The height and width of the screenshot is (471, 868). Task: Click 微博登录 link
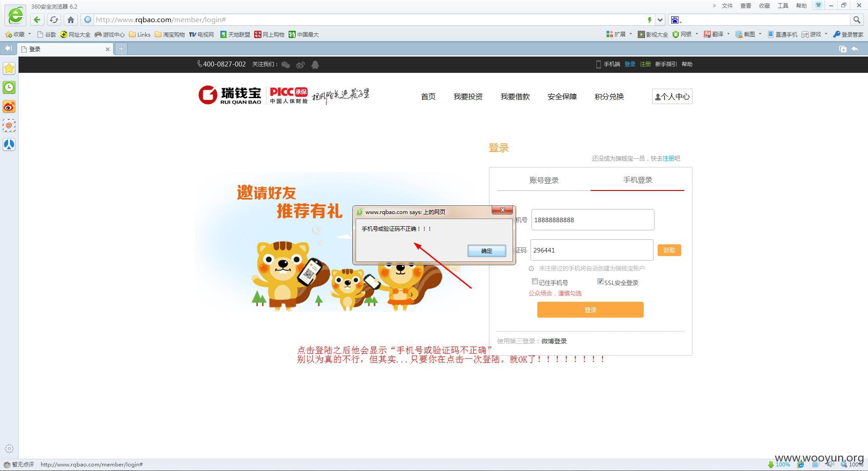(x=554, y=341)
